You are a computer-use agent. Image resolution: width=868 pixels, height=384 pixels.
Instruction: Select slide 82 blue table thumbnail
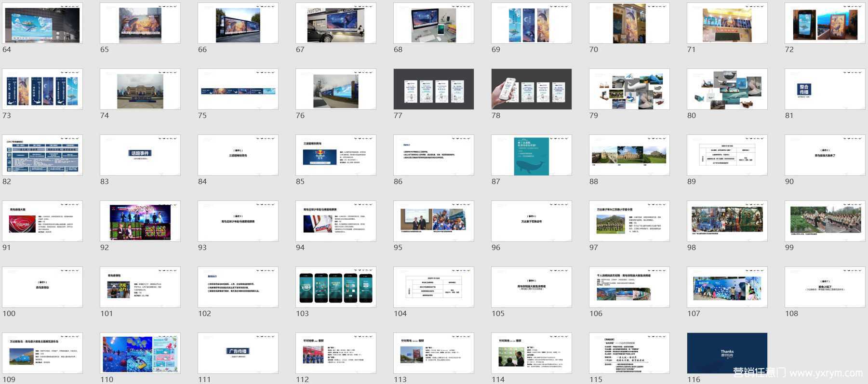click(x=42, y=155)
